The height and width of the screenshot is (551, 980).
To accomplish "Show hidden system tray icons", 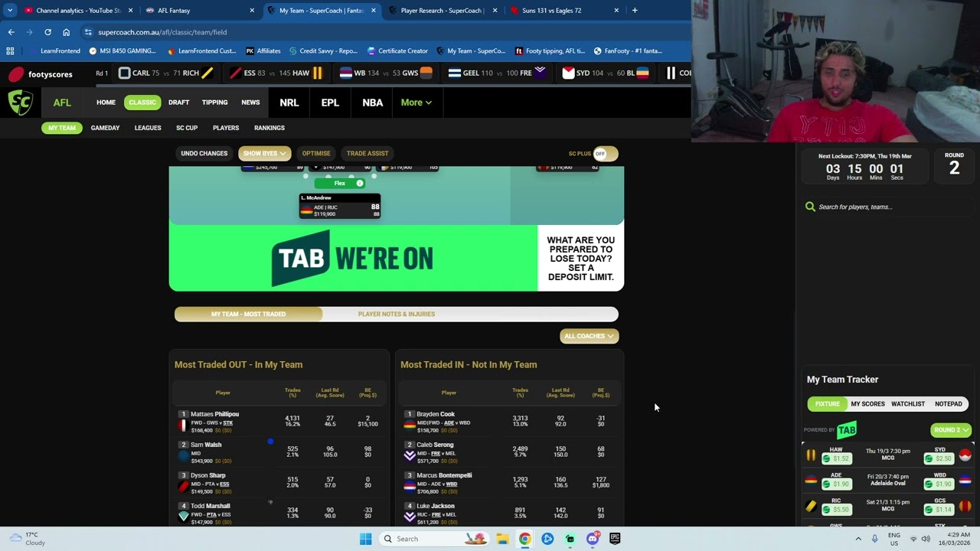I will tap(857, 539).
